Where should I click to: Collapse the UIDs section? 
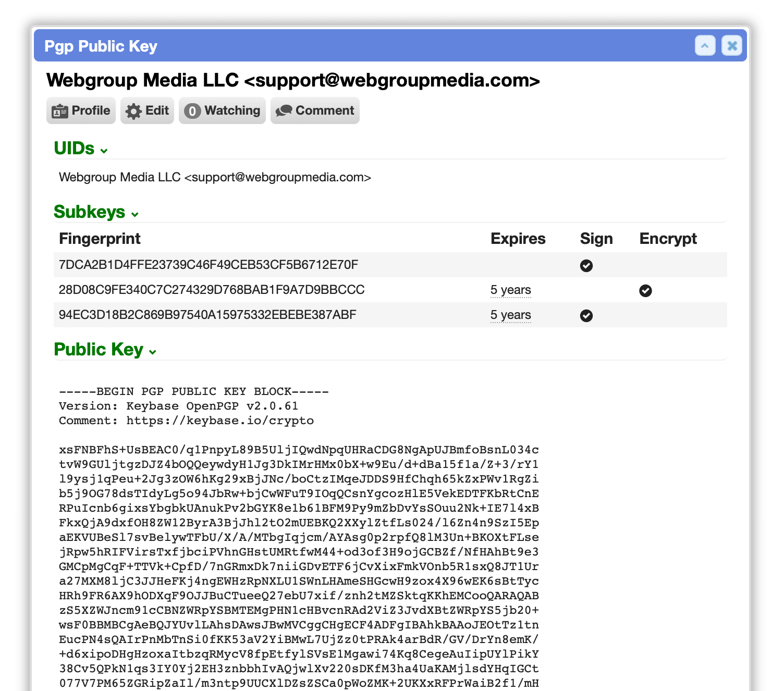81,149
